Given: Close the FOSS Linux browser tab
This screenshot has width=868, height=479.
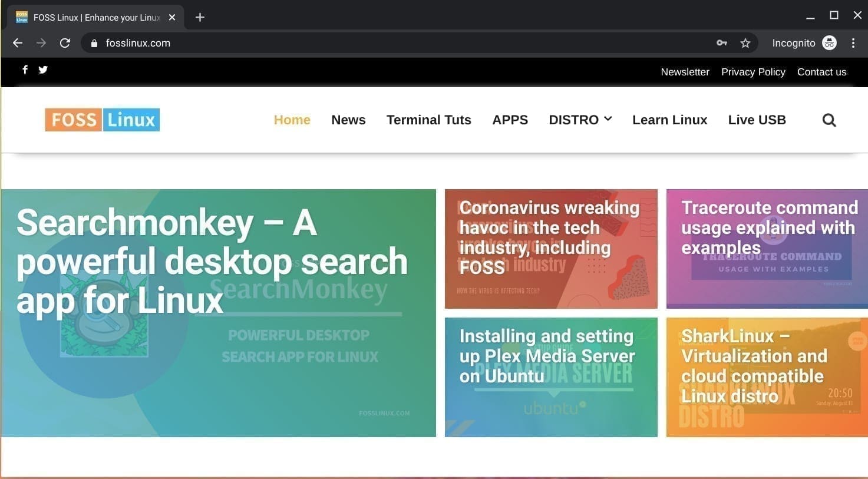Looking at the screenshot, I should click(172, 18).
